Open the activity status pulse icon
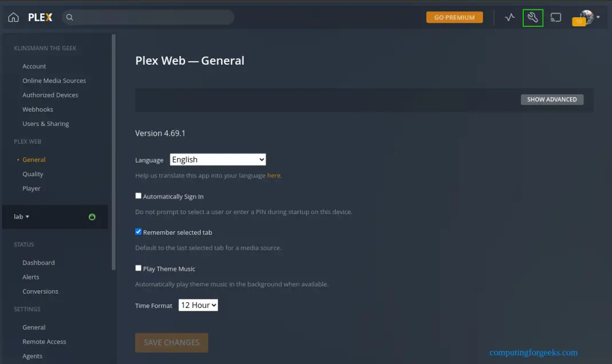 point(509,17)
